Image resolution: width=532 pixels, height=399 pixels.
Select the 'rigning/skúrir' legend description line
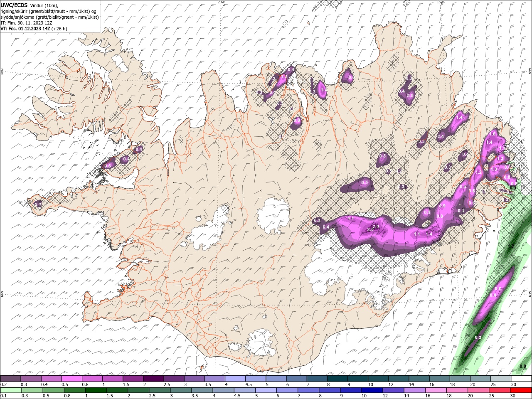coord(48,11)
